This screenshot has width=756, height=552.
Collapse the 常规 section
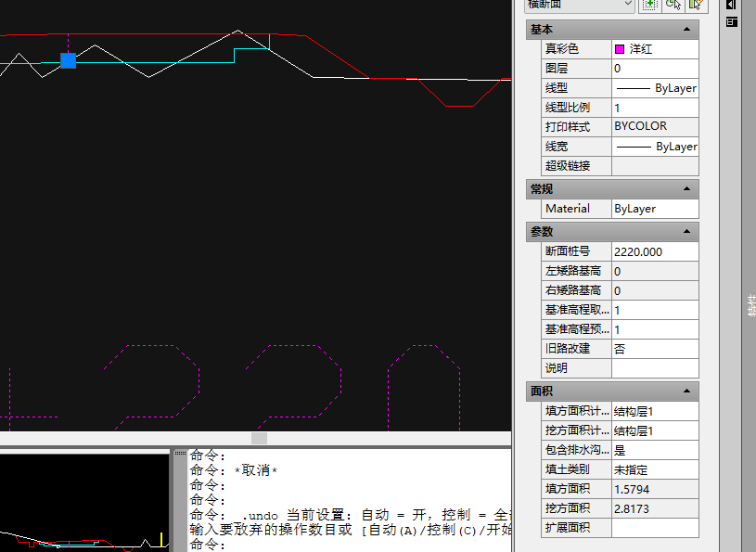click(x=686, y=189)
